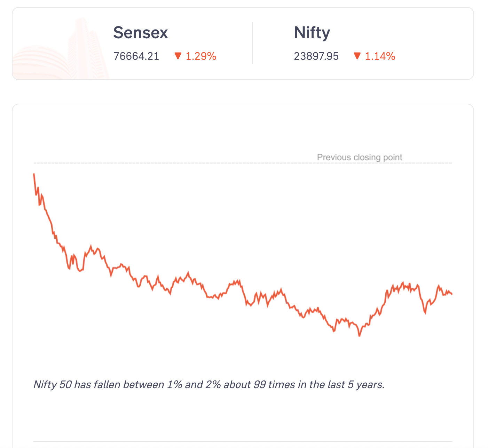Image resolution: width=488 pixels, height=448 pixels.
Task: Click the rightmost end of the chart line
Action: [x=451, y=294]
